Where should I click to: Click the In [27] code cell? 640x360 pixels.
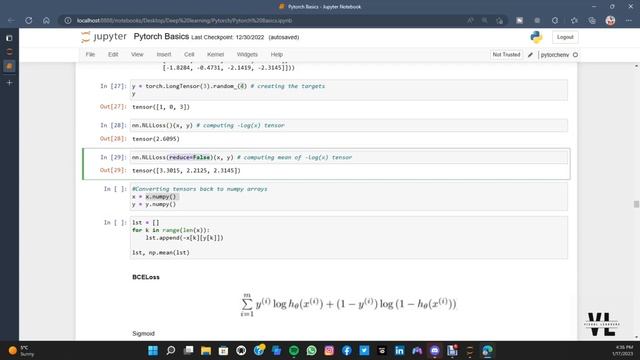[349, 90]
